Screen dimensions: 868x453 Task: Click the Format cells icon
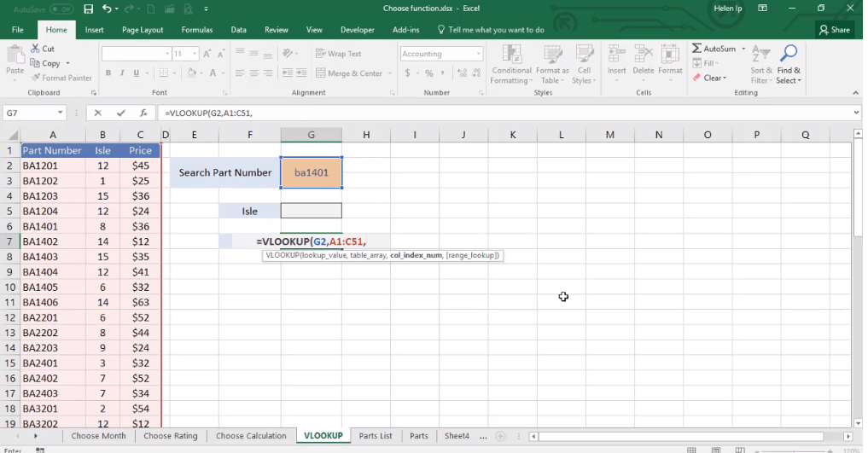(670, 55)
